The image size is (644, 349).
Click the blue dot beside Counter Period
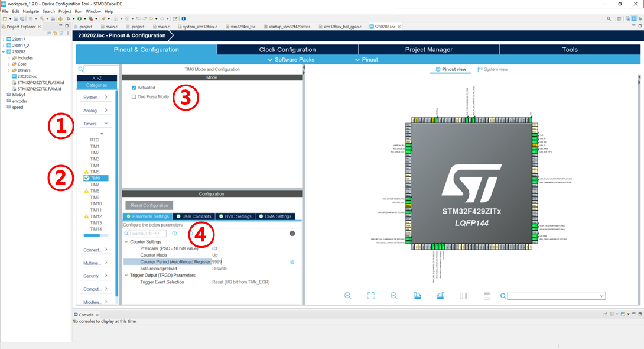pos(292,262)
